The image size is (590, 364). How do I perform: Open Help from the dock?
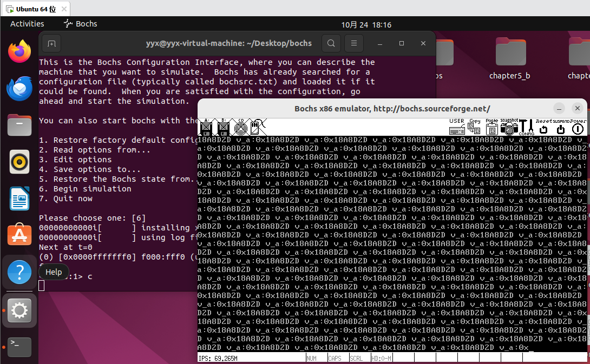[19, 272]
